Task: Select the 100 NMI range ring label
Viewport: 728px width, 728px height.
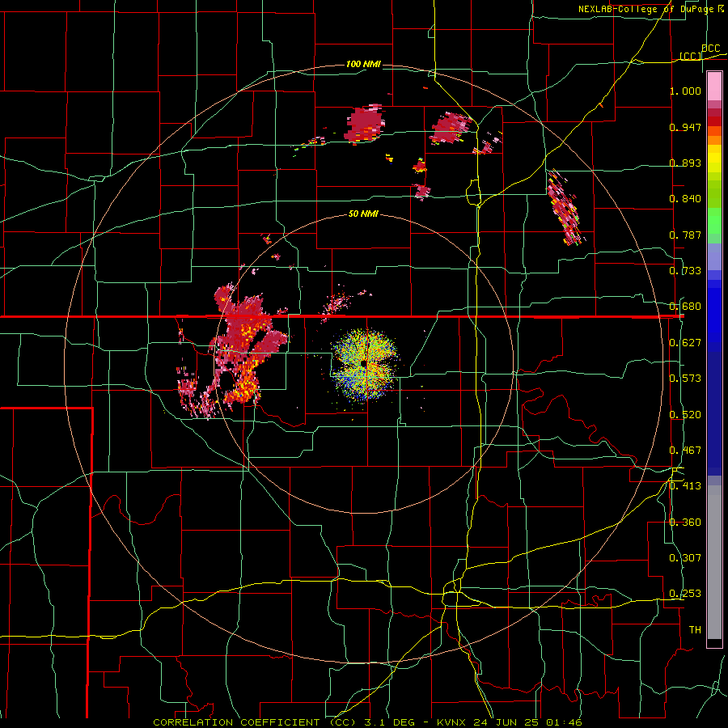Action: [x=363, y=64]
